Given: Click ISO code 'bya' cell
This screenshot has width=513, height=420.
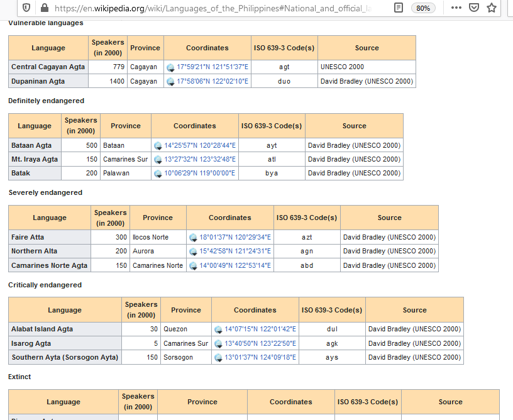Looking at the screenshot, I should pyautogui.click(x=272, y=173).
